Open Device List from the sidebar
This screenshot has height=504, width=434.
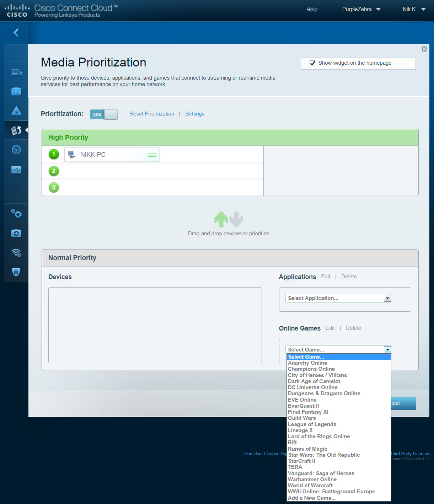(16, 73)
